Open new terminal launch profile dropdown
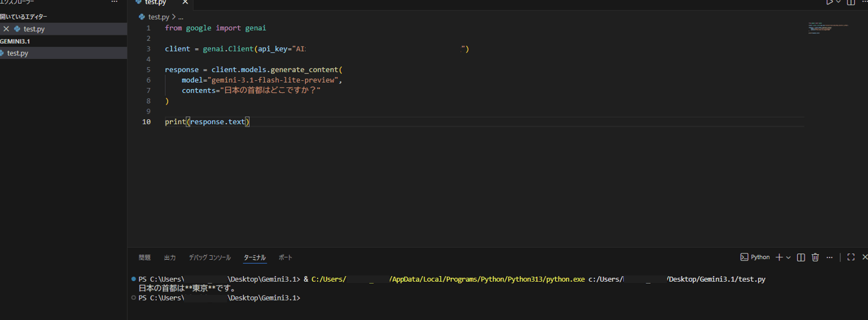 tap(788, 258)
